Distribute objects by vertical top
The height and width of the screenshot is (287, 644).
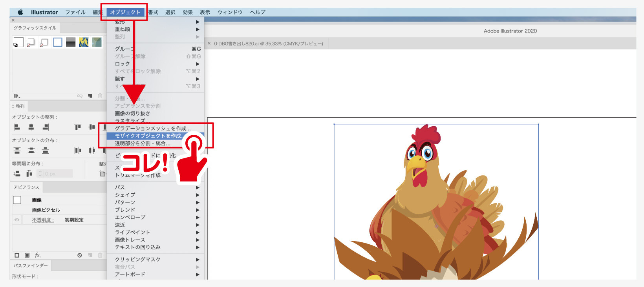[x=17, y=150]
